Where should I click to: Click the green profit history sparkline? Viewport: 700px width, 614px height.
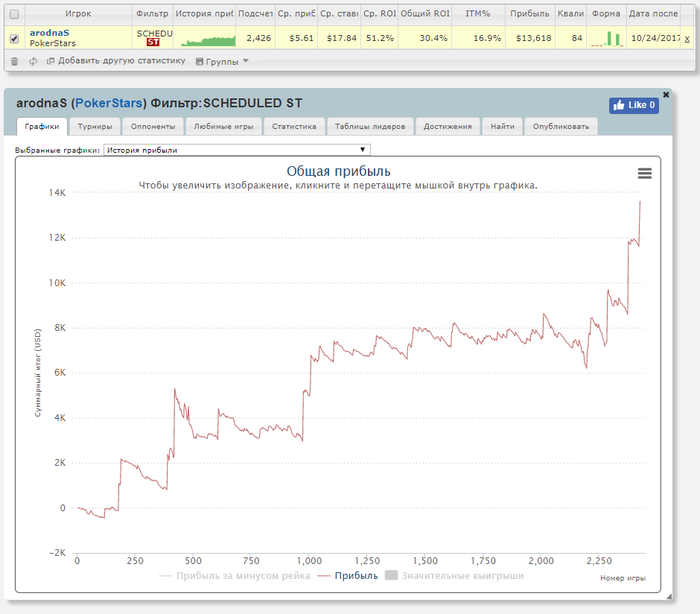tap(208, 40)
